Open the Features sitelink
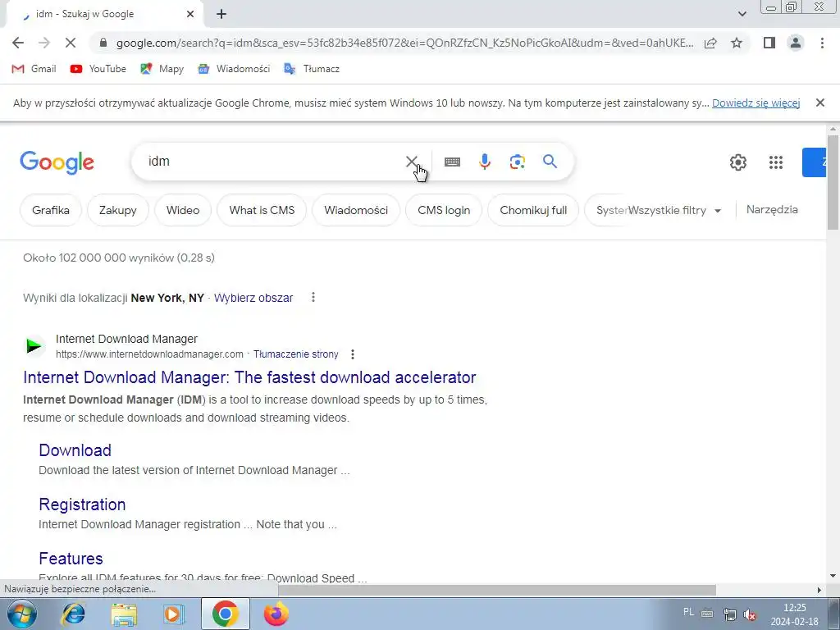The height and width of the screenshot is (630, 840). point(71,558)
